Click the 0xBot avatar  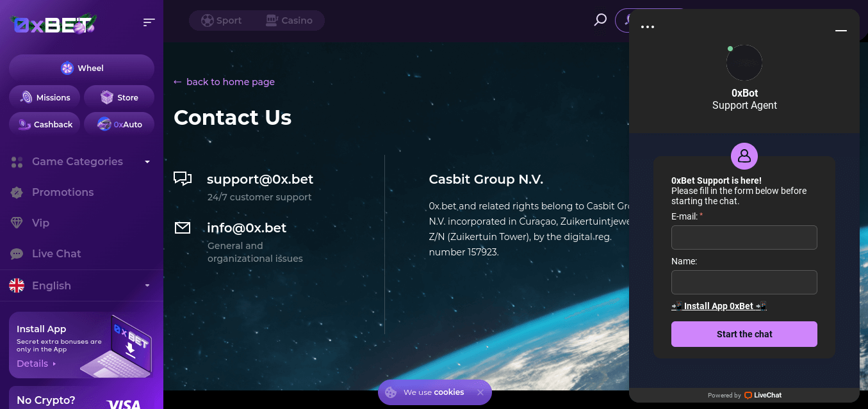click(744, 63)
